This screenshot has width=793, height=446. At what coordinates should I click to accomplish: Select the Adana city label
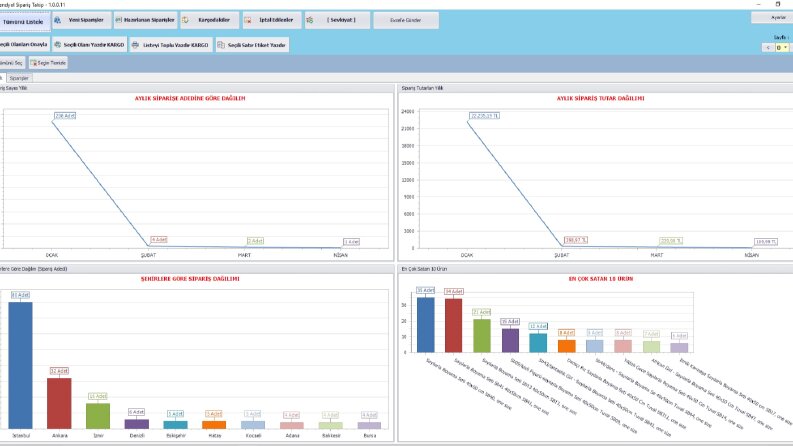click(x=292, y=435)
